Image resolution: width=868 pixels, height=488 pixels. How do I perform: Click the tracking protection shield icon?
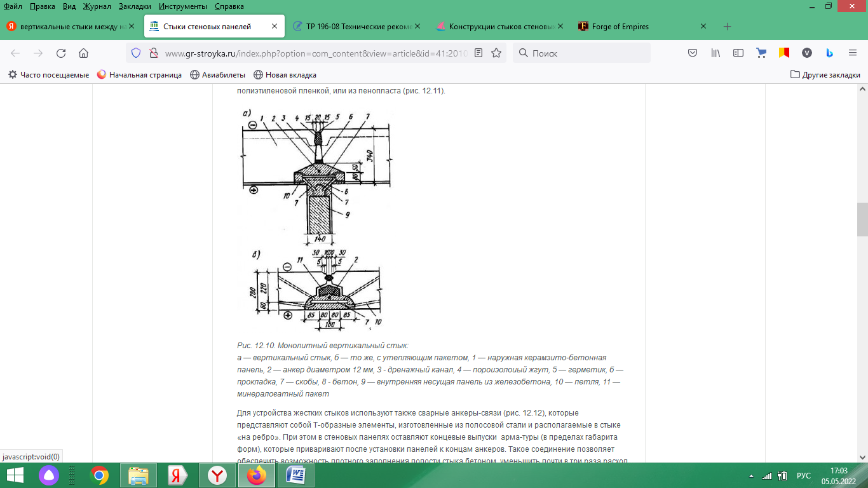(x=136, y=53)
